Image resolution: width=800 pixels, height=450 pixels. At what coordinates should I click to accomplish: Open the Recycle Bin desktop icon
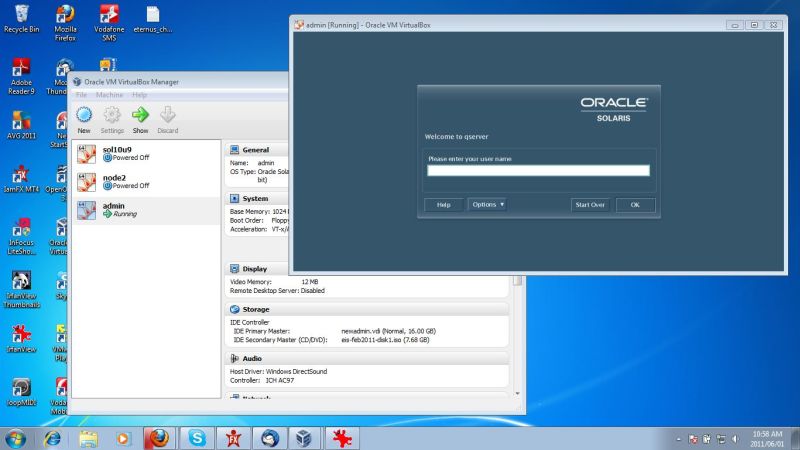click(20, 18)
